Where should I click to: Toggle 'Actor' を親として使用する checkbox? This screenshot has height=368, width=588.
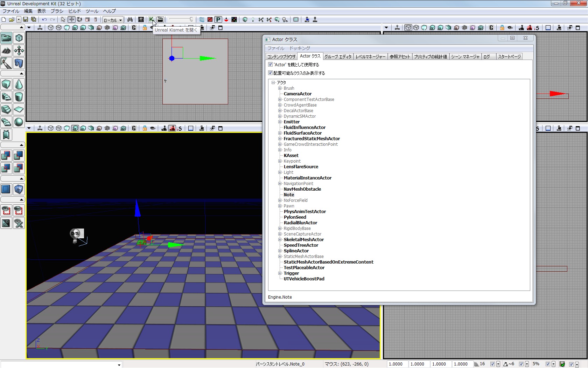(270, 64)
